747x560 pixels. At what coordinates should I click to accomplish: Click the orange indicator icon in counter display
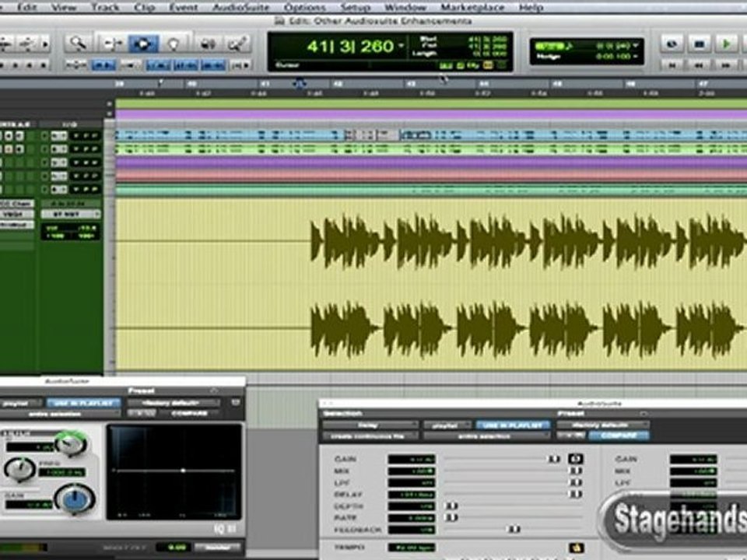488,65
